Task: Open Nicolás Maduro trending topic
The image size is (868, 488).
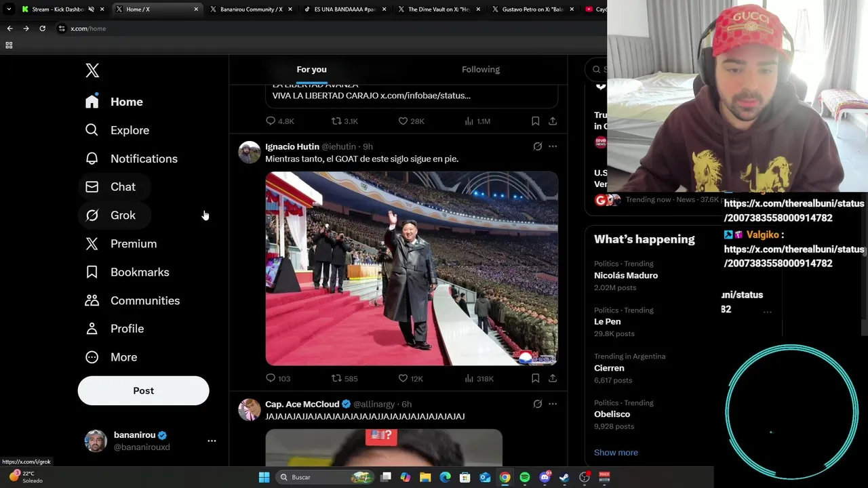Action: [626, 275]
